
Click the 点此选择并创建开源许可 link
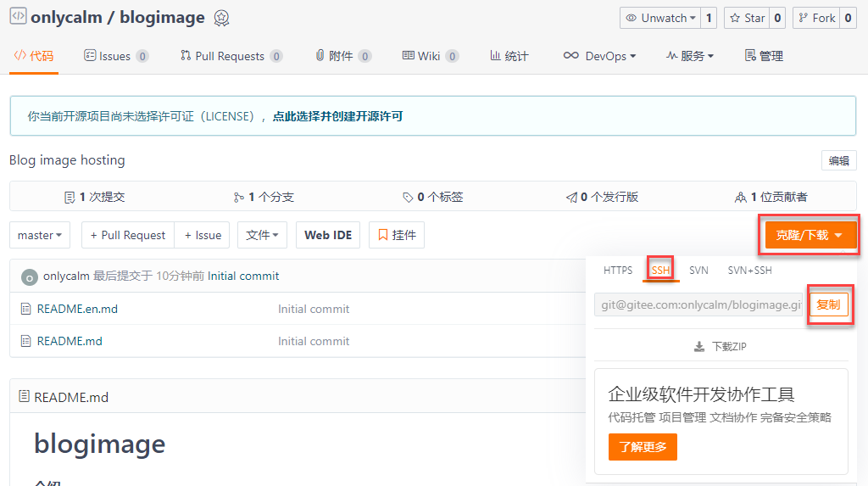click(x=337, y=116)
